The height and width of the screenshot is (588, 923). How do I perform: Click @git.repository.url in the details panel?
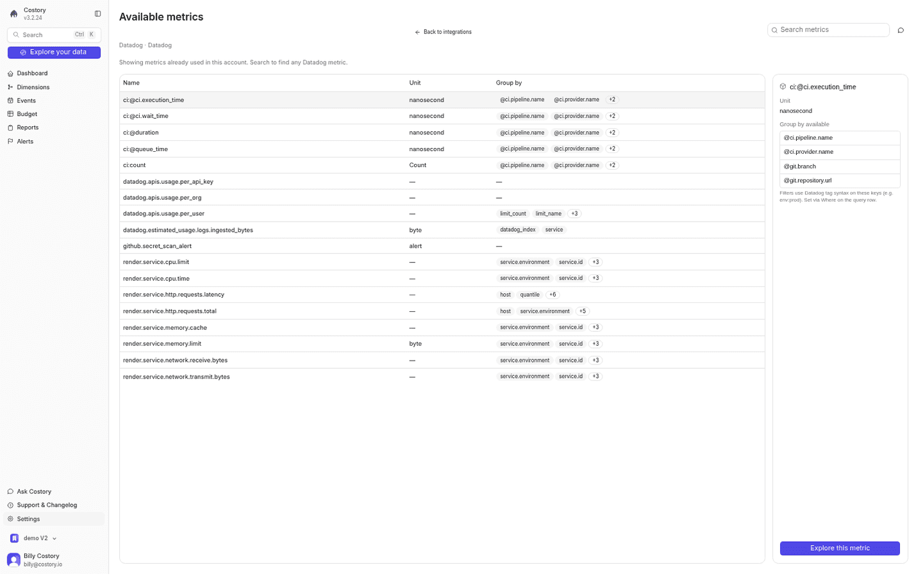click(840, 181)
